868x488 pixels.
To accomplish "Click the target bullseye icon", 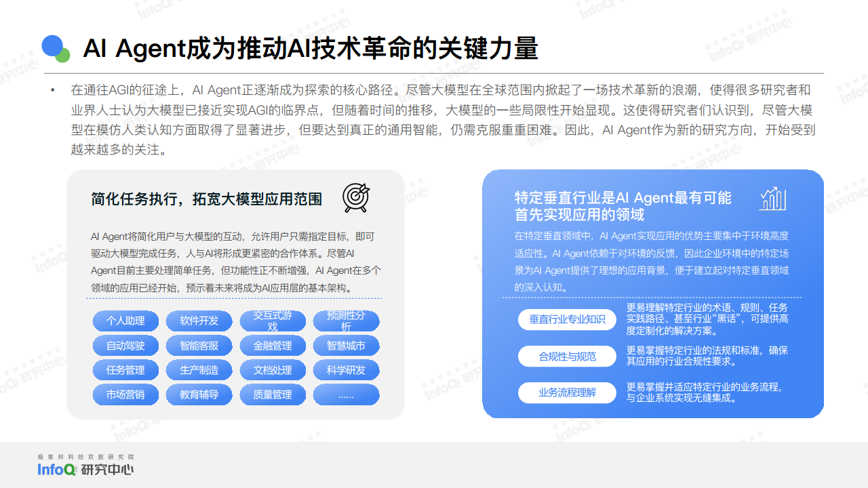I will point(356,198).
